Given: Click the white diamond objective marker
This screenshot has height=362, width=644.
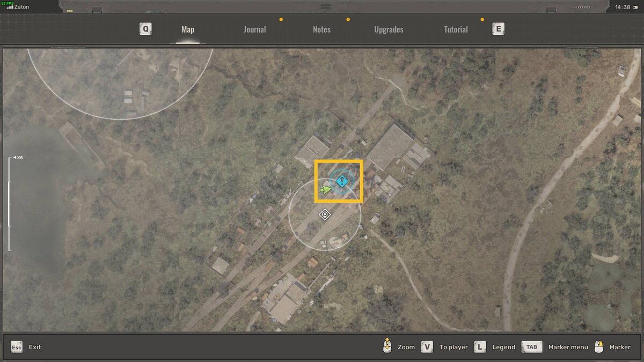Looking at the screenshot, I should pyautogui.click(x=325, y=215).
